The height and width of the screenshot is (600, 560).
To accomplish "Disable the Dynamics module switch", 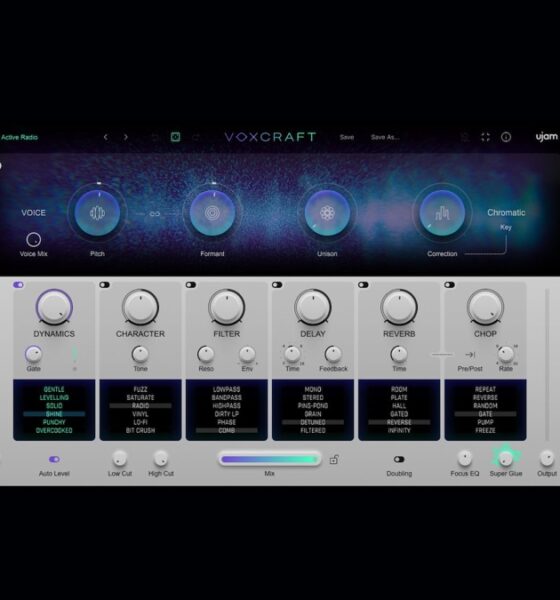I will point(18,285).
